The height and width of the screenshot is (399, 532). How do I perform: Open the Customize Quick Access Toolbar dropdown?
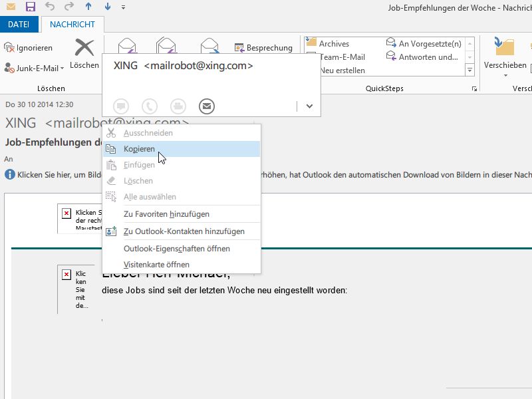coord(123,7)
